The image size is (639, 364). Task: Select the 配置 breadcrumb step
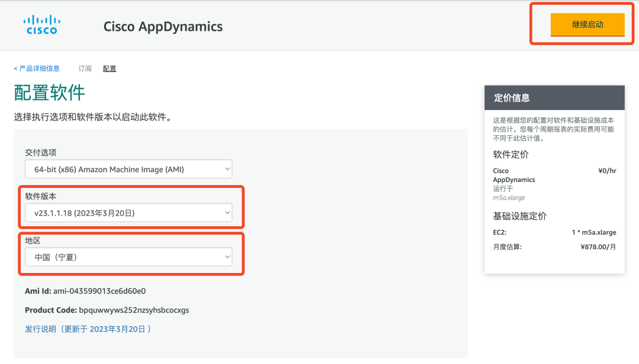pos(109,69)
